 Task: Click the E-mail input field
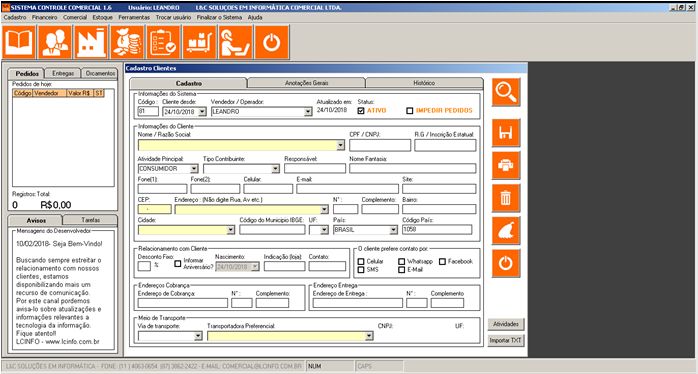point(347,189)
